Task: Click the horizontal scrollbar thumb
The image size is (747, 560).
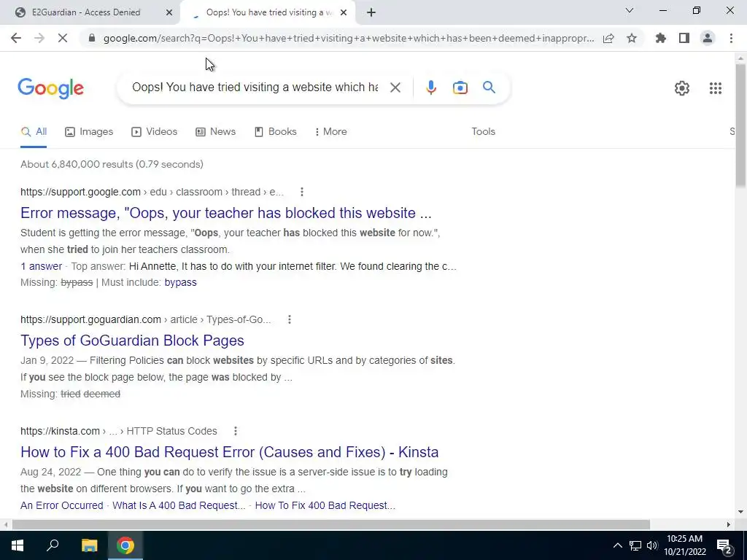Action: point(330,524)
